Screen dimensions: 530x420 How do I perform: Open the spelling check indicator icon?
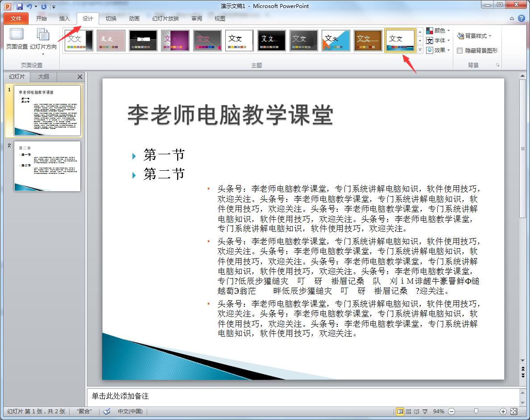click(107, 411)
